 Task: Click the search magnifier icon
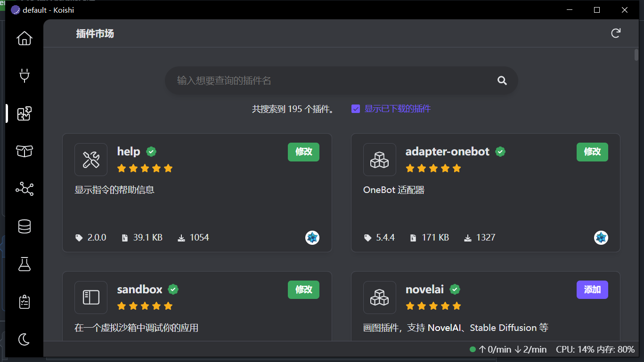(x=502, y=80)
